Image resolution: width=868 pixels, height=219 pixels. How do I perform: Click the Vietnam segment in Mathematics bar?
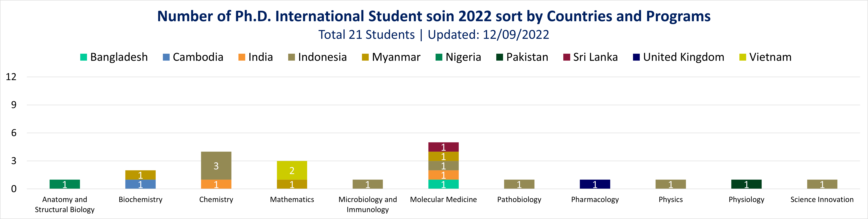[292, 170]
